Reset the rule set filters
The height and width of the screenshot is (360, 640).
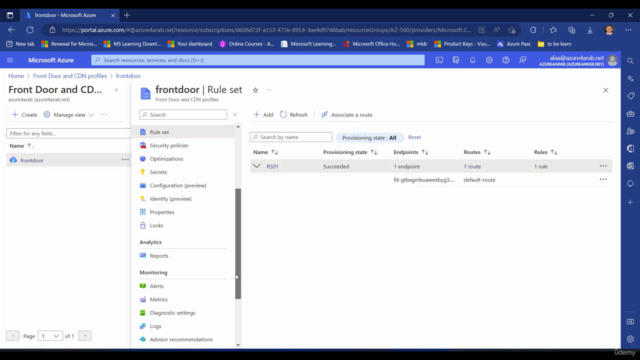click(x=414, y=138)
